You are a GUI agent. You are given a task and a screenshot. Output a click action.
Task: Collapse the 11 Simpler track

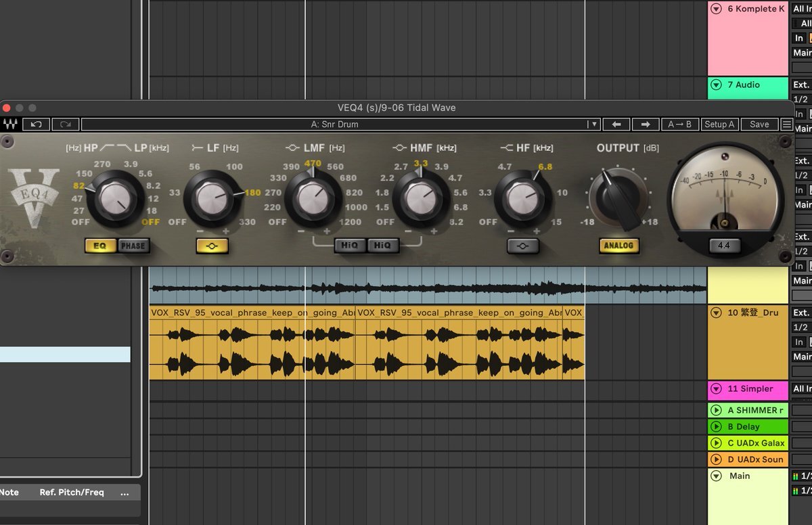(717, 389)
